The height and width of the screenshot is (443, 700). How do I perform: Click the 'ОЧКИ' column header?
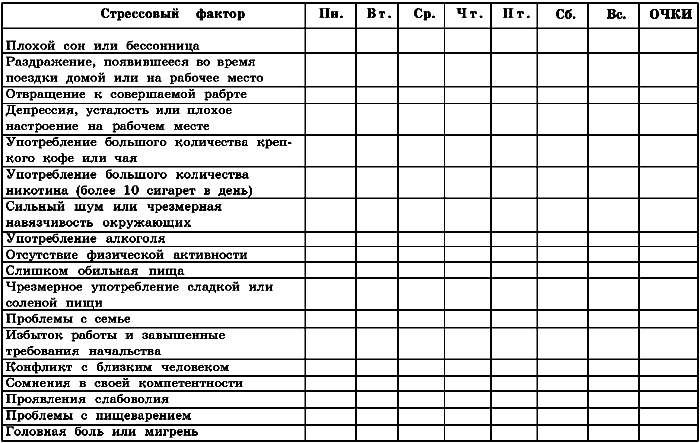click(668, 15)
